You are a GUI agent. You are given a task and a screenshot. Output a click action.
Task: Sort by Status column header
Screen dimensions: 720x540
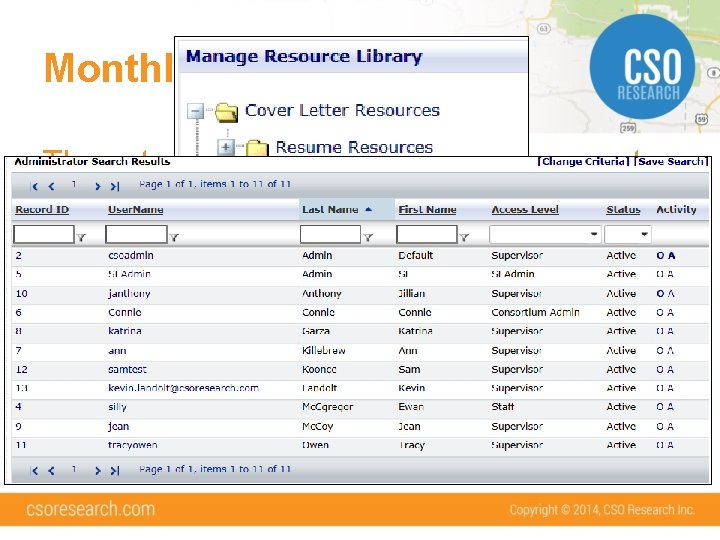tap(623, 209)
